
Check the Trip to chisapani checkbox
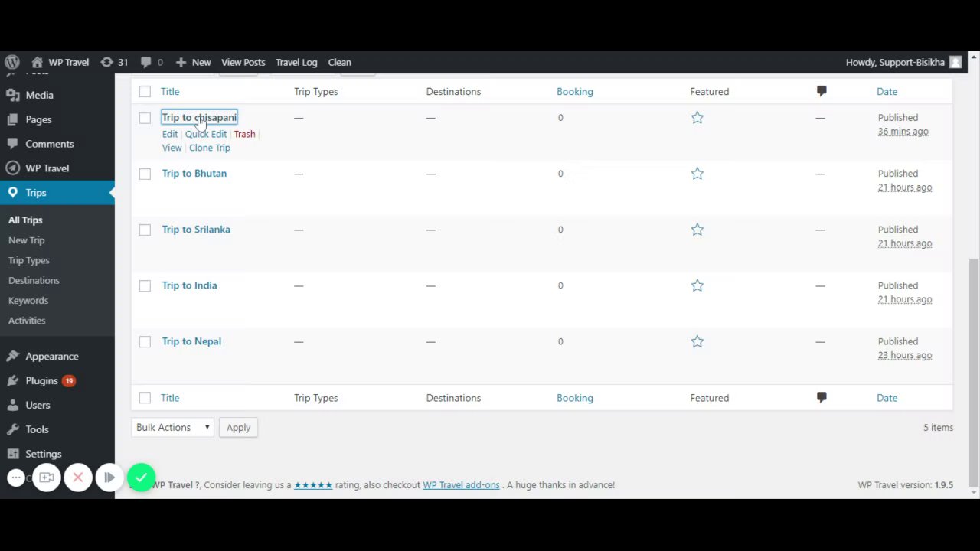click(x=145, y=118)
